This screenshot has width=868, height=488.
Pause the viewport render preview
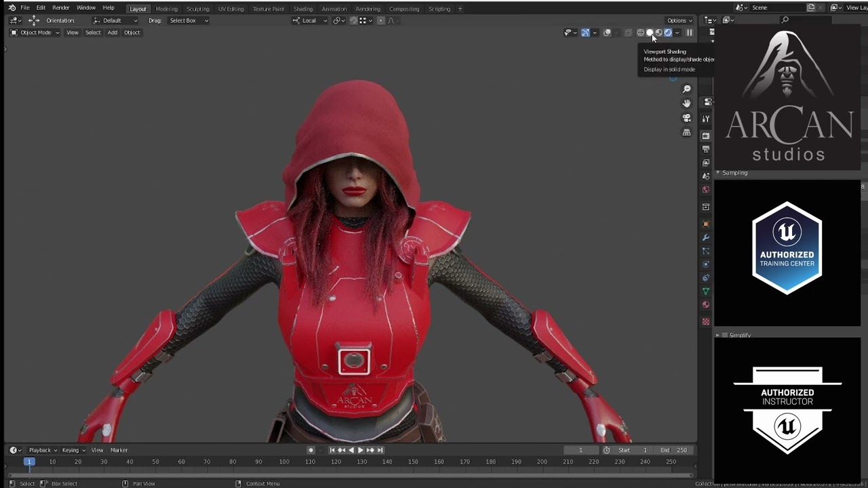tap(689, 33)
